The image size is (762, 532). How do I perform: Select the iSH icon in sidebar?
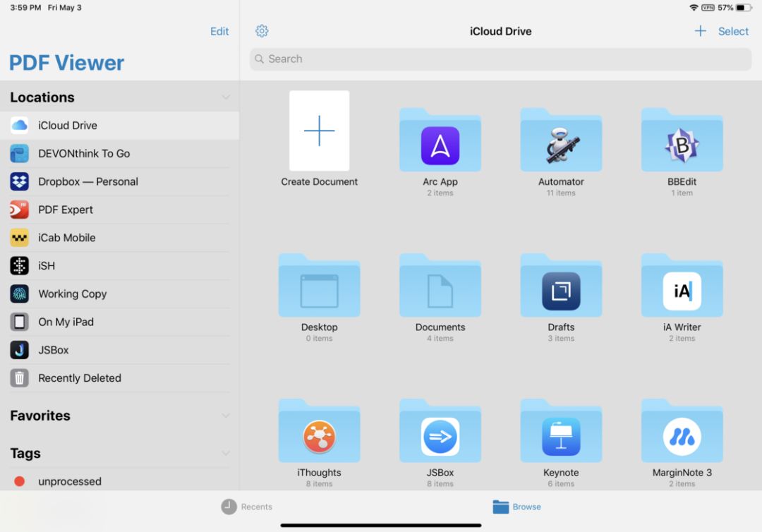tap(20, 266)
